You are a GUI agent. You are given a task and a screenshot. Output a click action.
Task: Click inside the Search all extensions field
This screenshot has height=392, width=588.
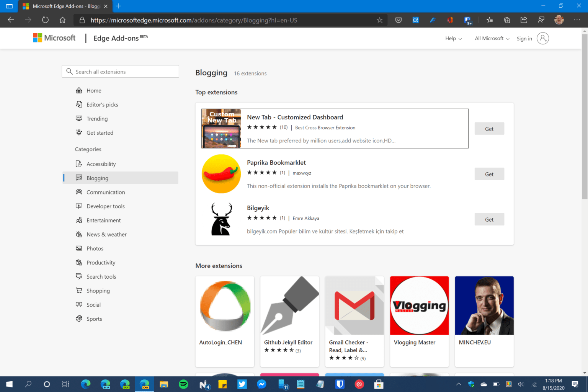tap(120, 71)
